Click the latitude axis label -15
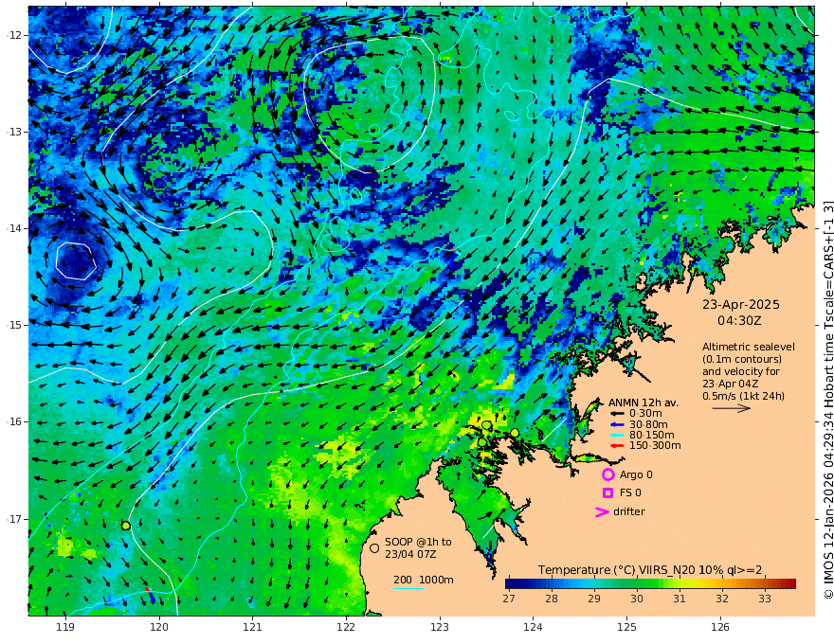834x644 pixels. click(14, 325)
